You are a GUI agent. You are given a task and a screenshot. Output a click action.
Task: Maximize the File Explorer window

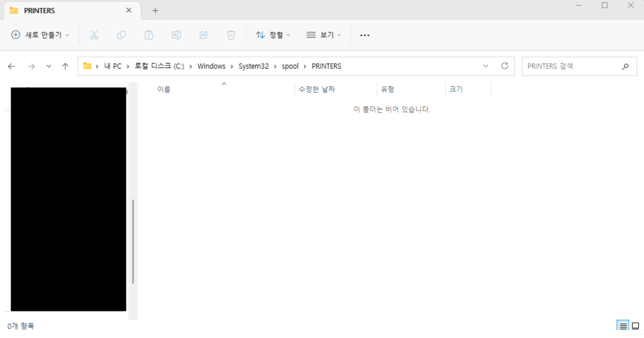(x=604, y=5)
